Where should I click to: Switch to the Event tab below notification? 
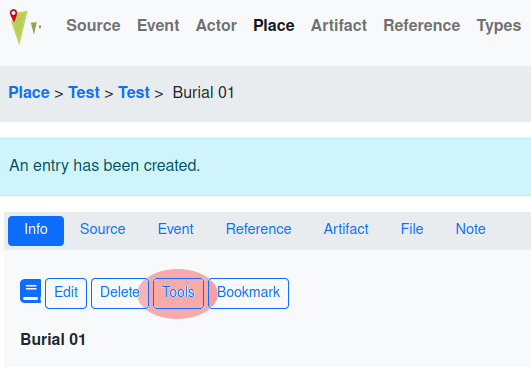tap(176, 229)
